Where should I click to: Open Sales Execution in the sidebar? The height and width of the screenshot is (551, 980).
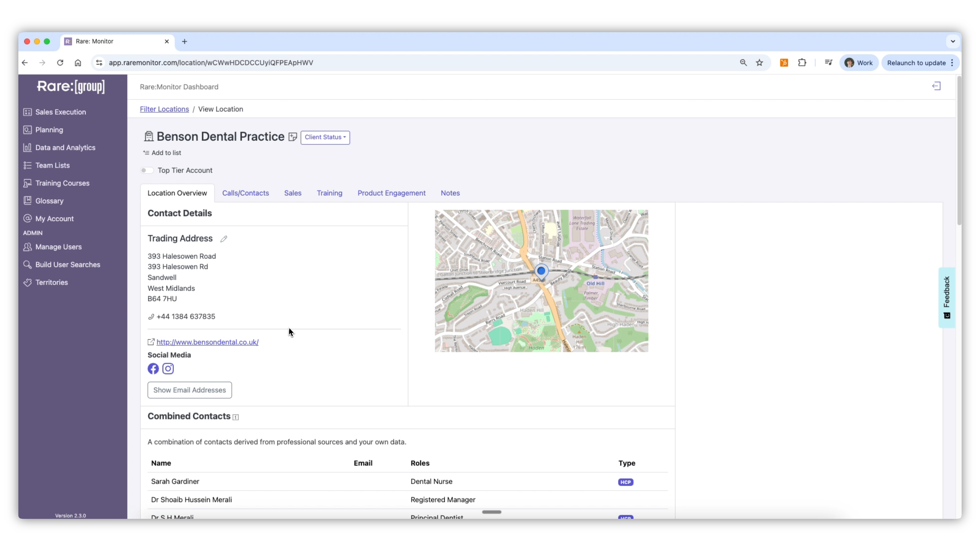coord(54,112)
